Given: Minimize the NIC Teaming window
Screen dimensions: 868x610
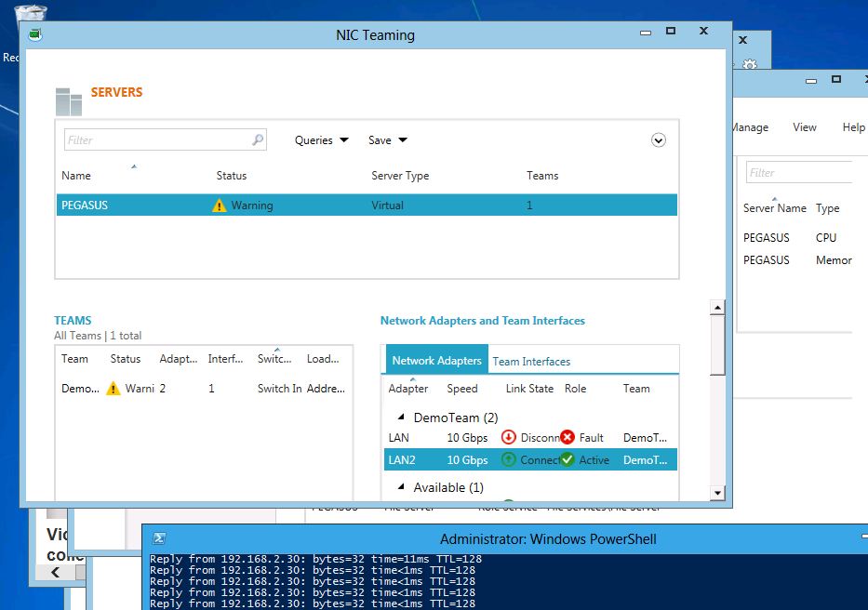Looking at the screenshot, I should coord(645,33).
